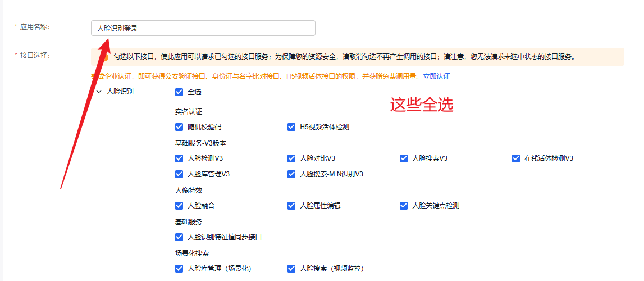
Task: Collapse the 人脸识别 tree chevron
Action: point(99,92)
